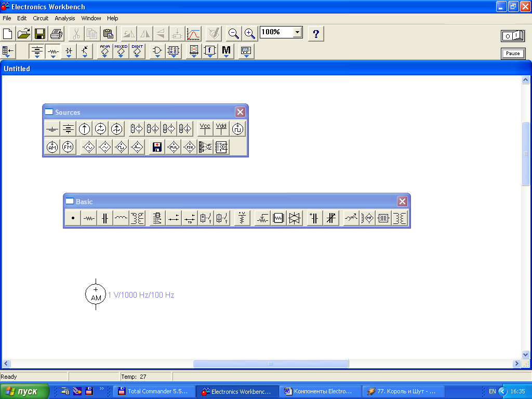This screenshot has height=399, width=532.
Task: Open the Windows Start (пуск) button
Action: (x=24, y=391)
